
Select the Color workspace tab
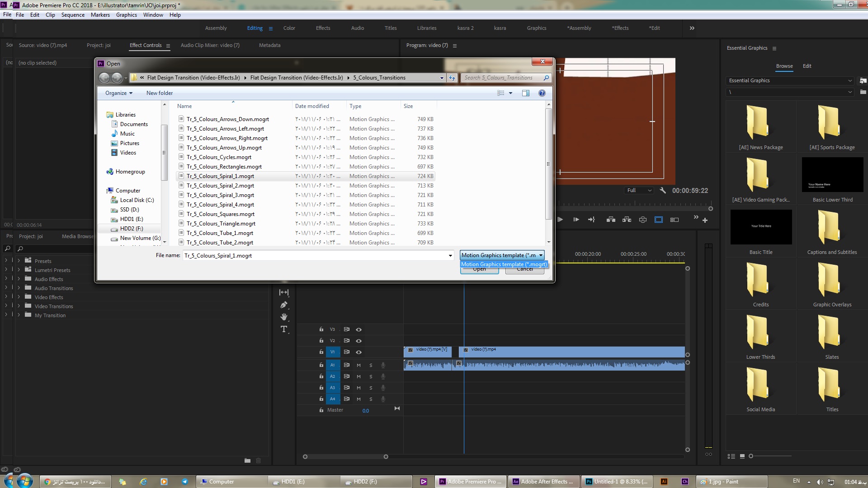[x=289, y=28]
